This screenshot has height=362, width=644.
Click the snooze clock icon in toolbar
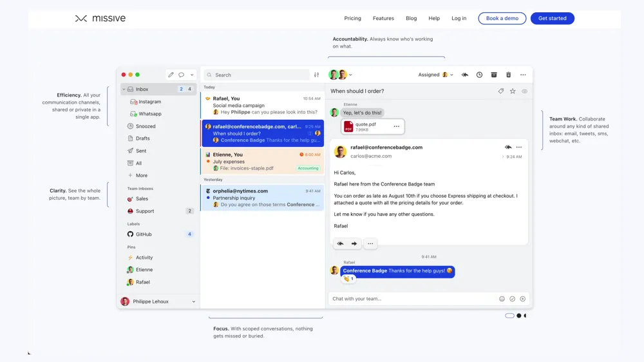[x=479, y=75]
